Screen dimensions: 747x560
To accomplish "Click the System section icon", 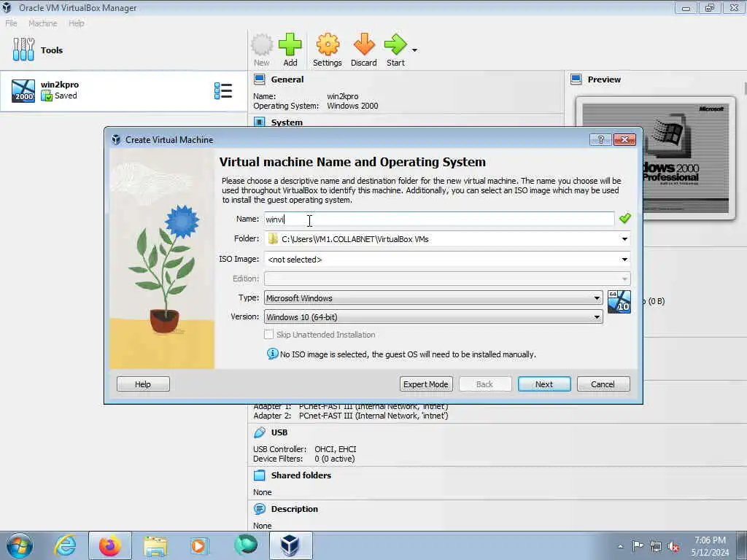I will click(260, 122).
